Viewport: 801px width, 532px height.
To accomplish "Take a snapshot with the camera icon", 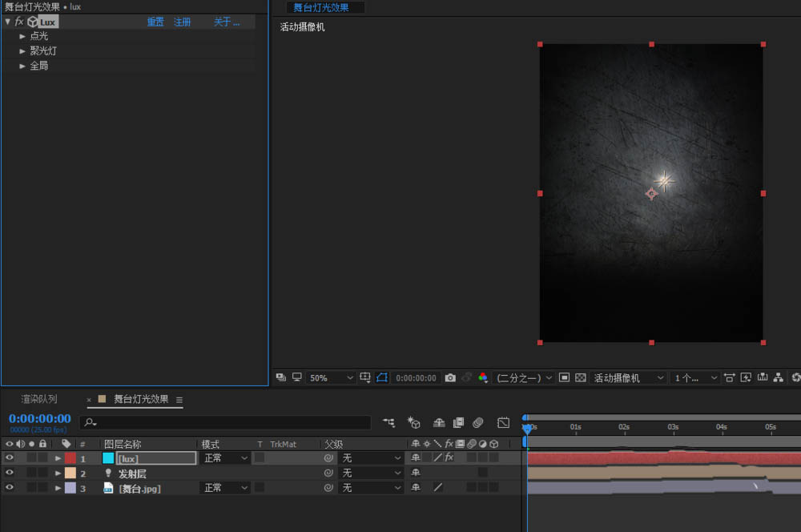I will pyautogui.click(x=450, y=377).
